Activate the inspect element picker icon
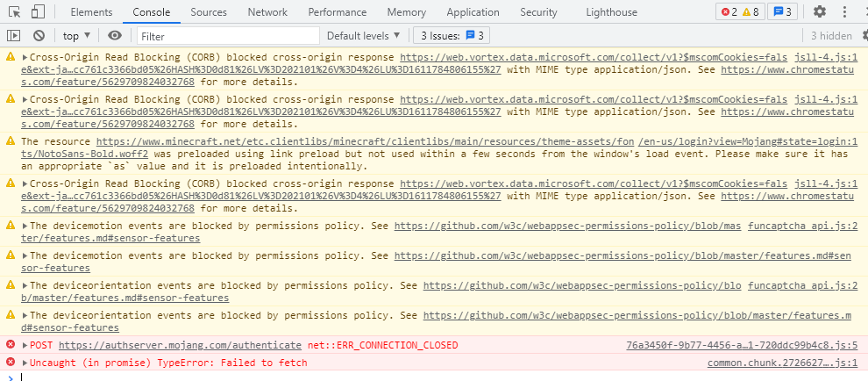868x381 pixels. [x=15, y=11]
